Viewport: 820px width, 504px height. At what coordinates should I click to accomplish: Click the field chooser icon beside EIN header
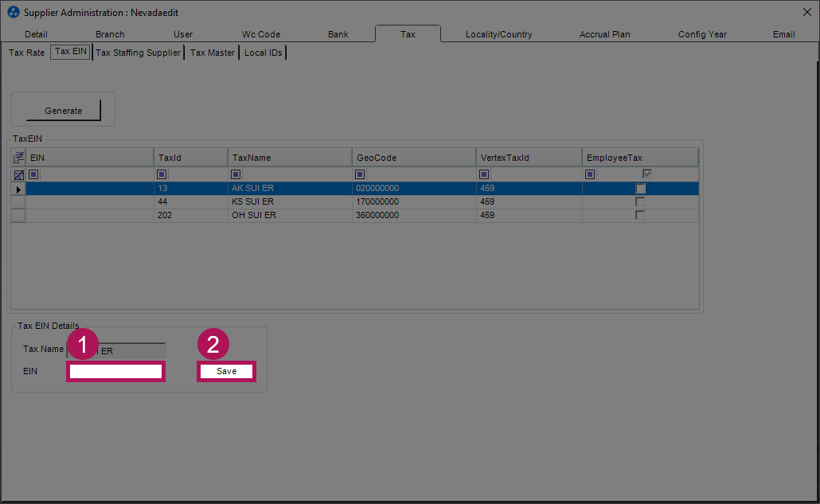click(x=19, y=158)
